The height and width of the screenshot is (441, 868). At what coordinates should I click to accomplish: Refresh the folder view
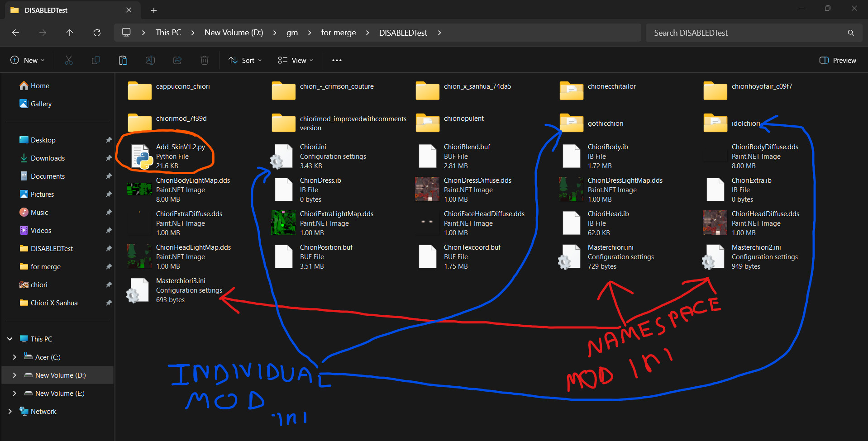[x=97, y=33]
